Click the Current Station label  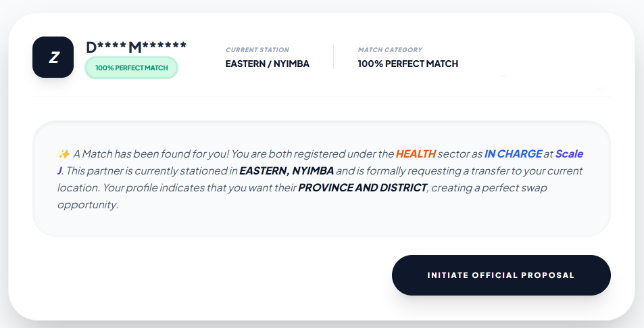click(257, 50)
